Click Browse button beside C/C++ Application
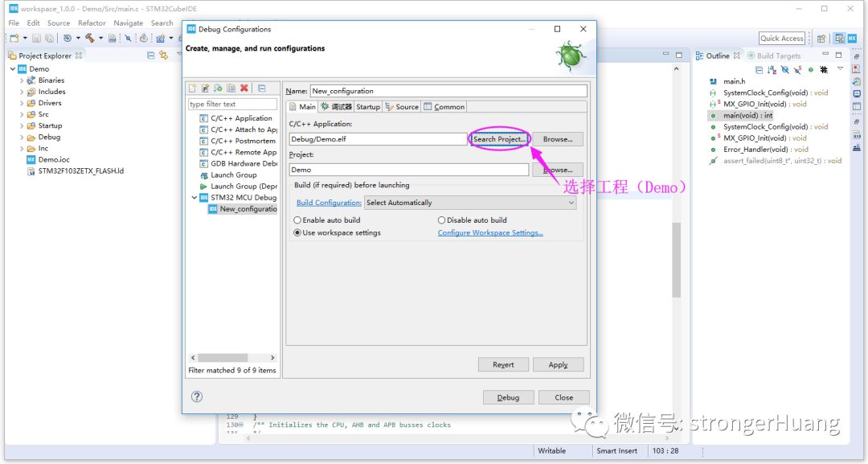Viewport: 868px width, 464px height. pyautogui.click(x=558, y=140)
